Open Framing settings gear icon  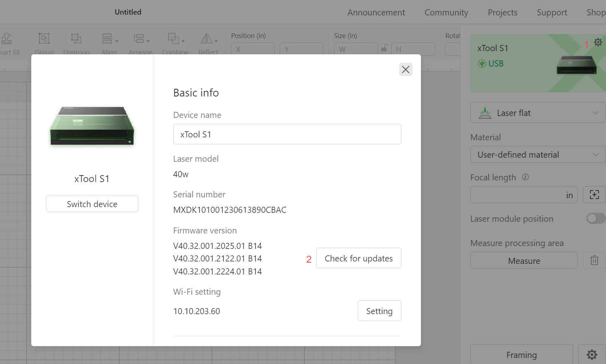click(x=592, y=355)
